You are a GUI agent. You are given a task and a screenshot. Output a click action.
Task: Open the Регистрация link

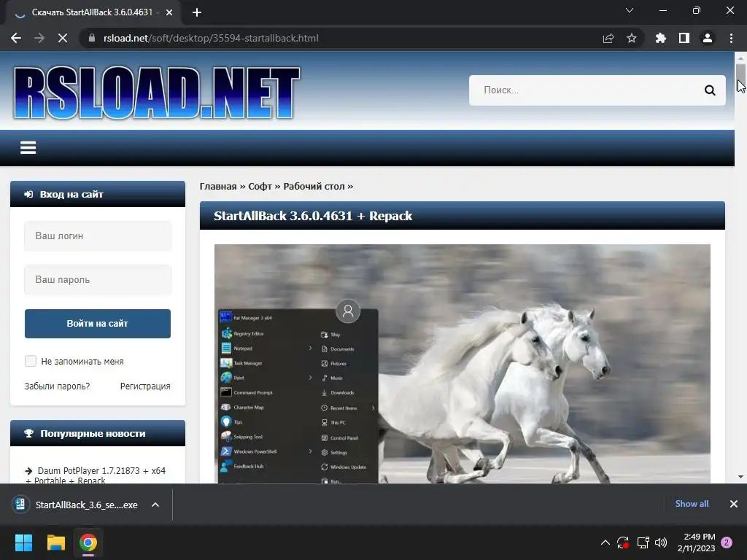click(145, 386)
